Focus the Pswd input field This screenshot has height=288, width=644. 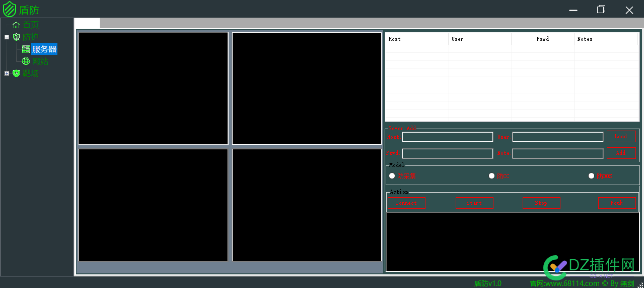[x=447, y=153]
